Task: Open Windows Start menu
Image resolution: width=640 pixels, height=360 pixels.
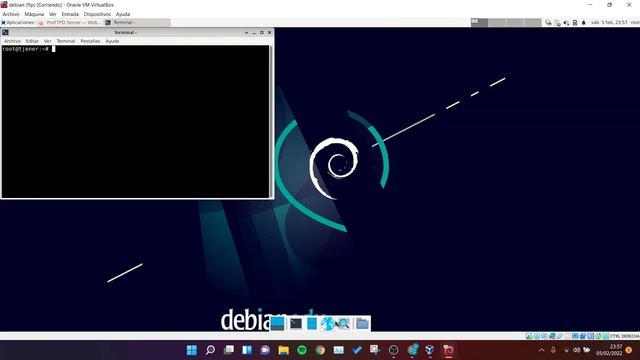Action: click(x=191, y=350)
